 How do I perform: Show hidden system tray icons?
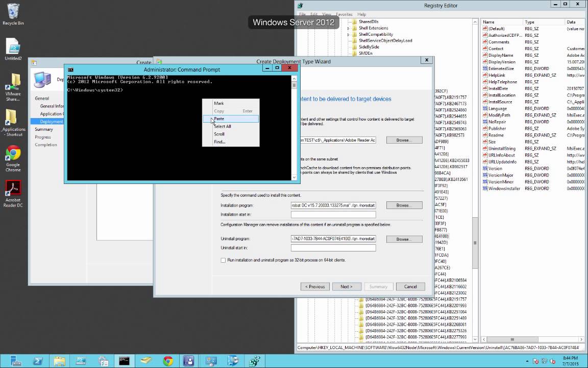click(527, 361)
